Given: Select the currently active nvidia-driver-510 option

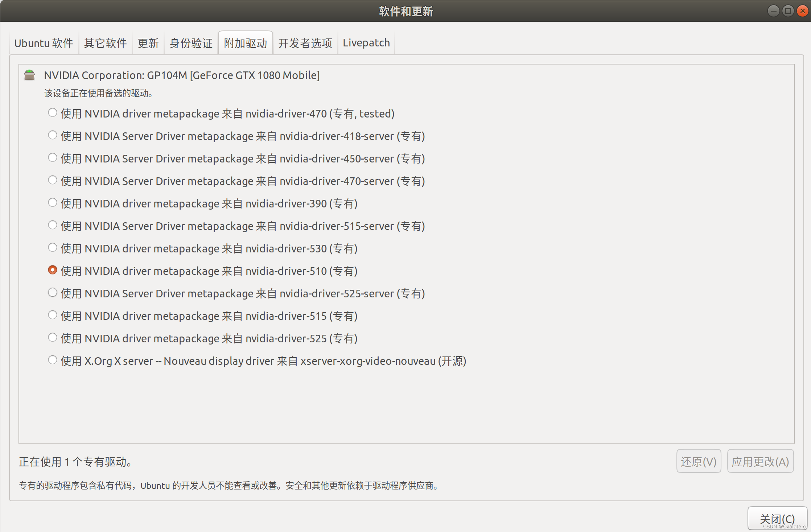Looking at the screenshot, I should 53,270.
